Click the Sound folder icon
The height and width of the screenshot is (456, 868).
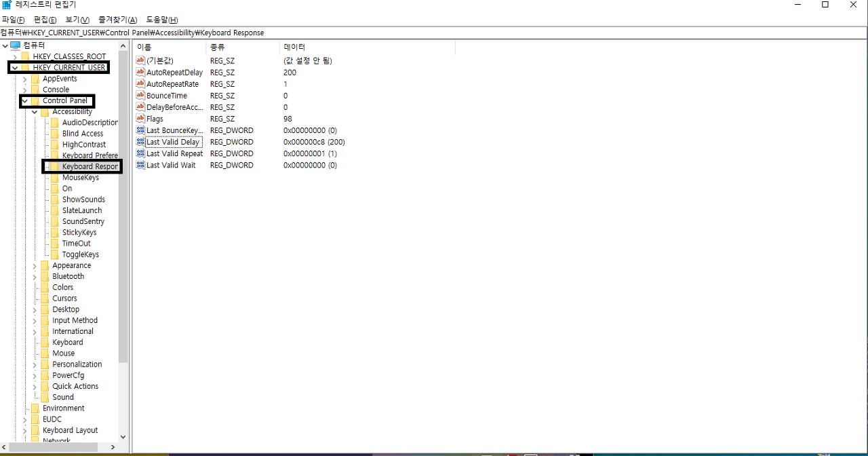tap(45, 398)
